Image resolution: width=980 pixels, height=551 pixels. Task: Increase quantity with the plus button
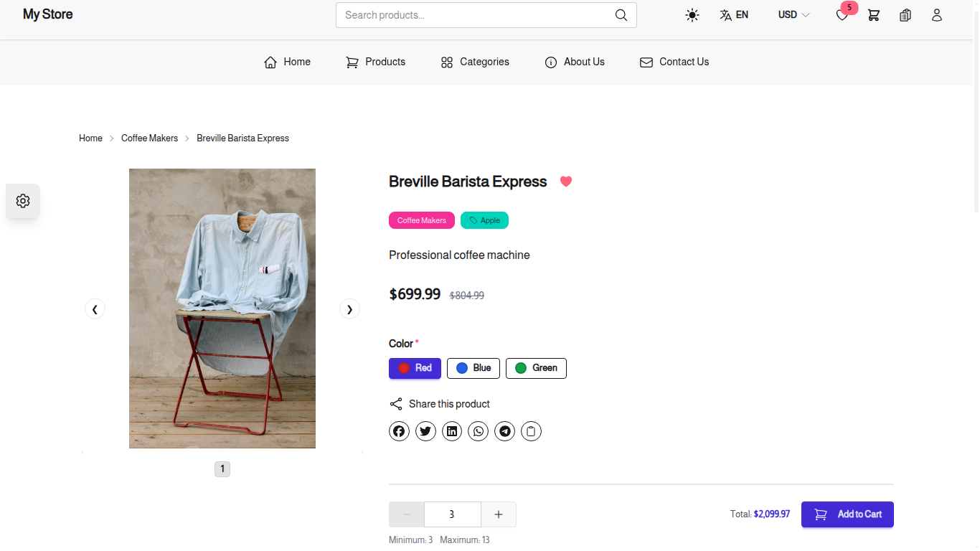499,514
